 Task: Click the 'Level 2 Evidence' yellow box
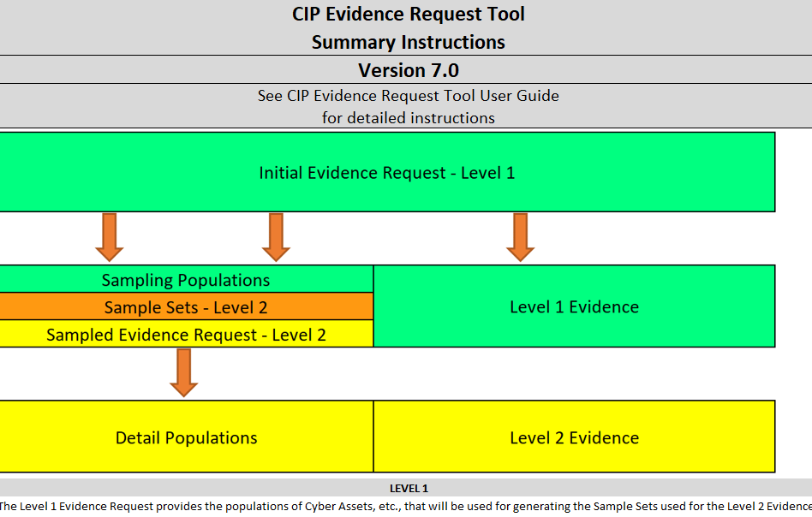tap(574, 437)
